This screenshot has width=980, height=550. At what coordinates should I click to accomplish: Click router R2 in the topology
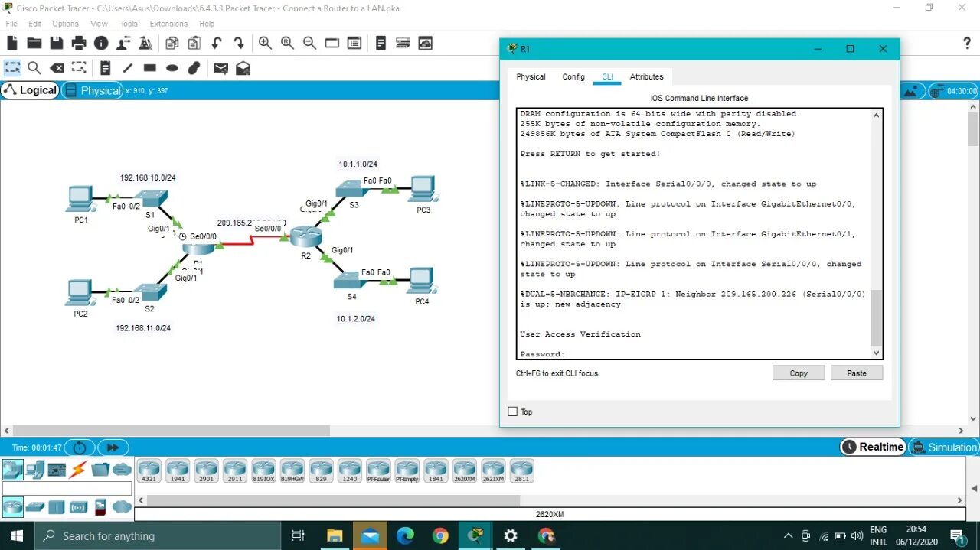(x=305, y=236)
